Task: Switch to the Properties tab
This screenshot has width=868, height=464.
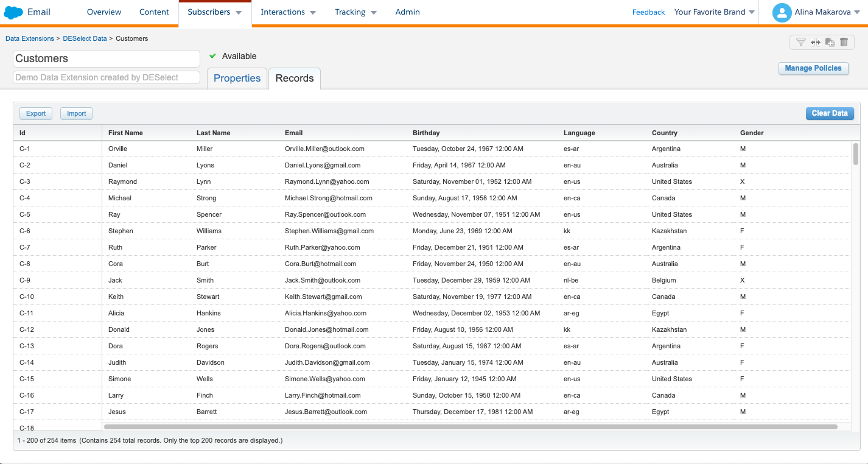Action: point(237,79)
